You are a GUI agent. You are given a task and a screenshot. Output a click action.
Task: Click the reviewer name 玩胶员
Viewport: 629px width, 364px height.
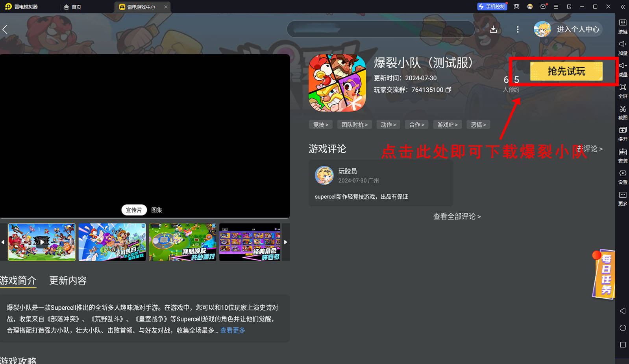click(x=348, y=171)
